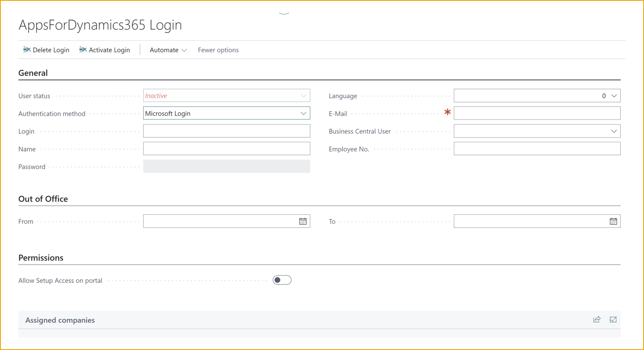
Task: Open the From date calendar picker
Action: pyautogui.click(x=303, y=221)
